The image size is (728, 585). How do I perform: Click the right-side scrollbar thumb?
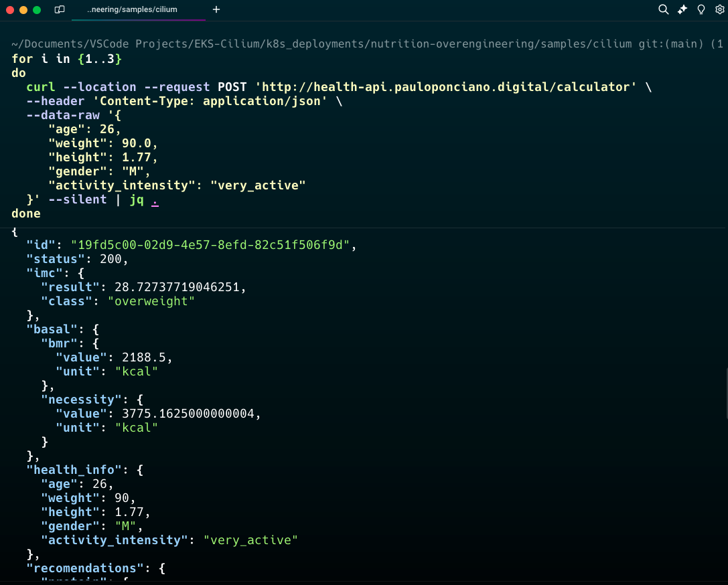(x=726, y=392)
